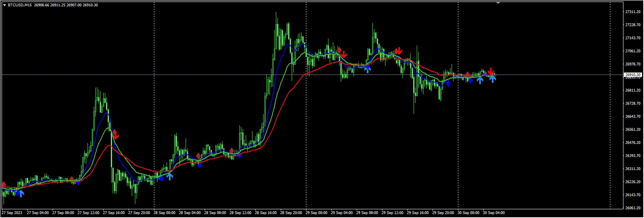The image size is (644, 218).
Task: Click the 27 Sep 2023 time axis label
Action: coord(12,213)
